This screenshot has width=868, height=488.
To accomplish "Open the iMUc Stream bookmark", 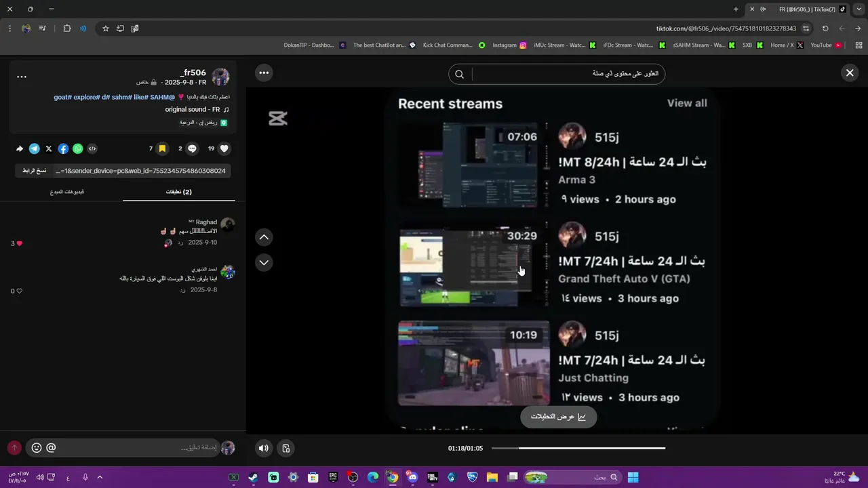I will [x=564, y=45].
